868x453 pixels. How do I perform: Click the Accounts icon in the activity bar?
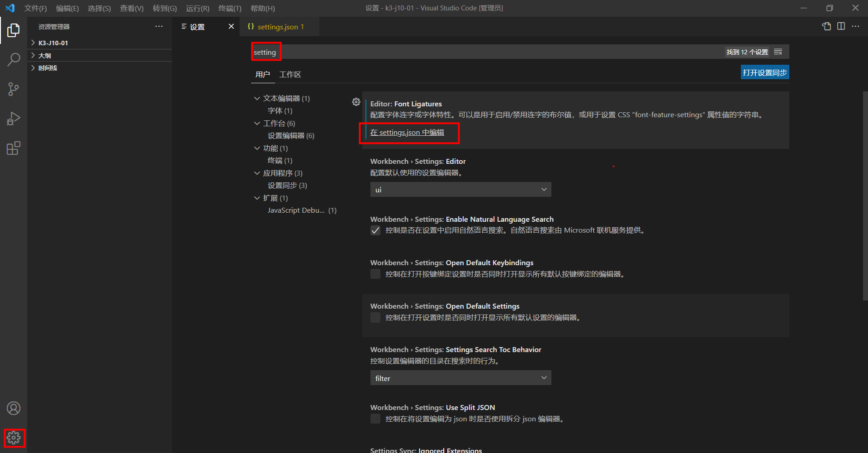pyautogui.click(x=14, y=408)
